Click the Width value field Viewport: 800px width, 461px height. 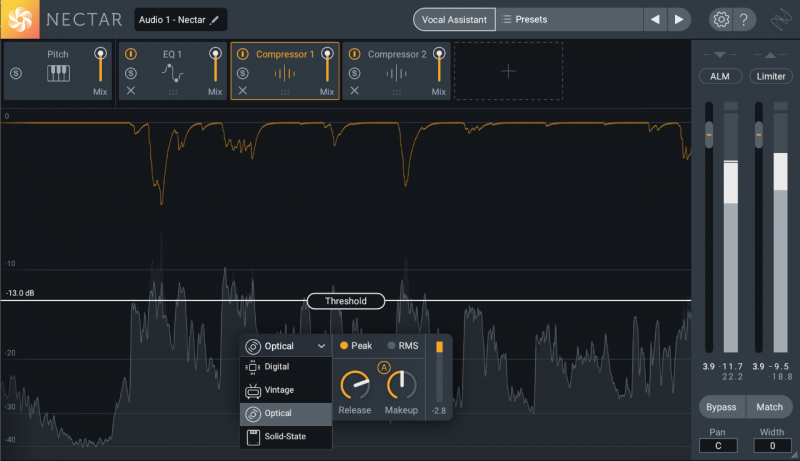pyautogui.click(x=772, y=446)
